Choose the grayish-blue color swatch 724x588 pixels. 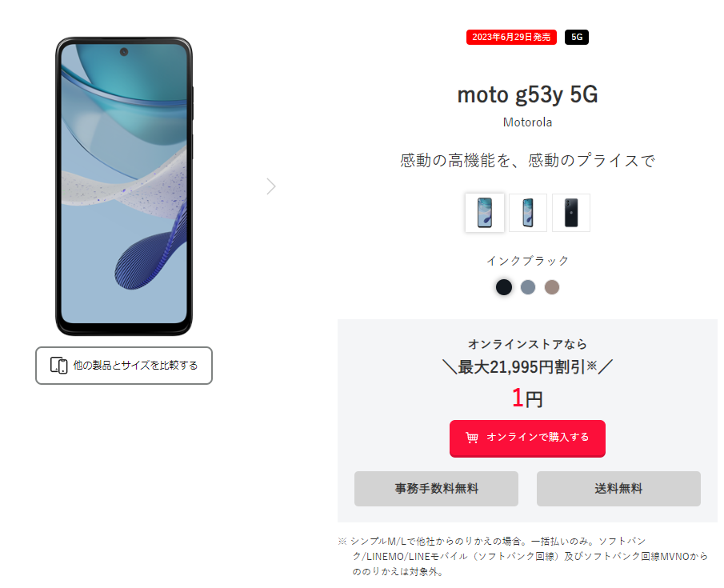click(x=528, y=287)
